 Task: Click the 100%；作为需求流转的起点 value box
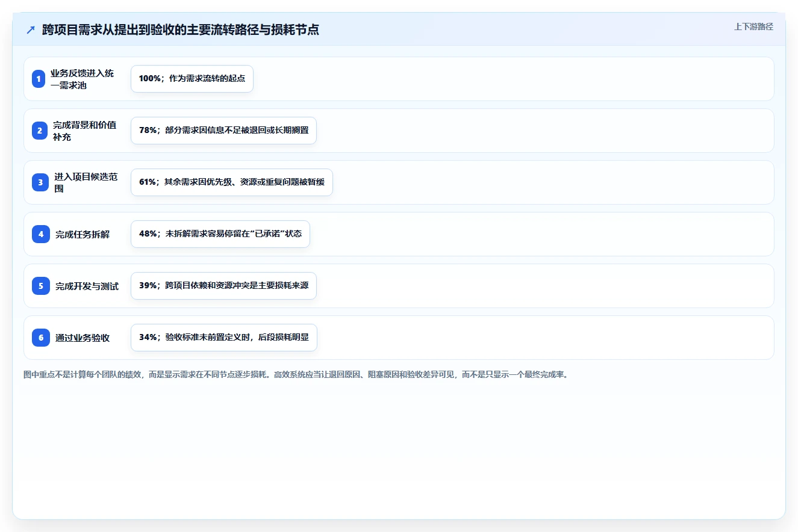point(192,79)
